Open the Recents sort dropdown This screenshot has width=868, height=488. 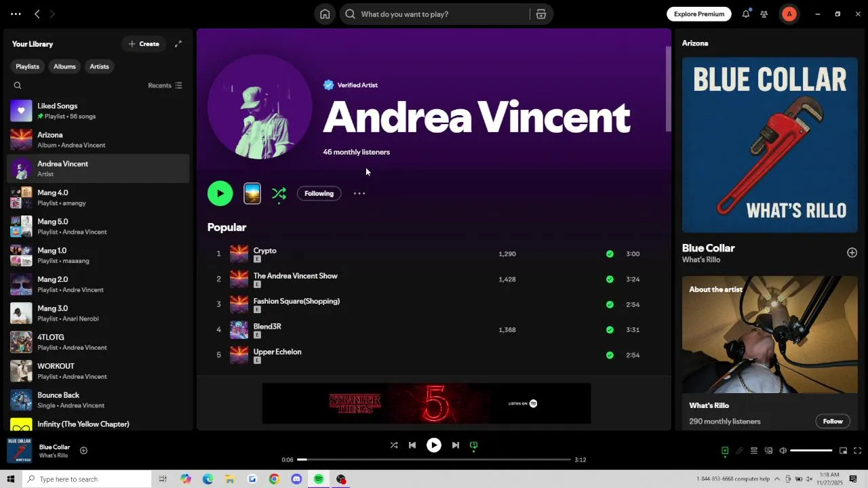[165, 85]
